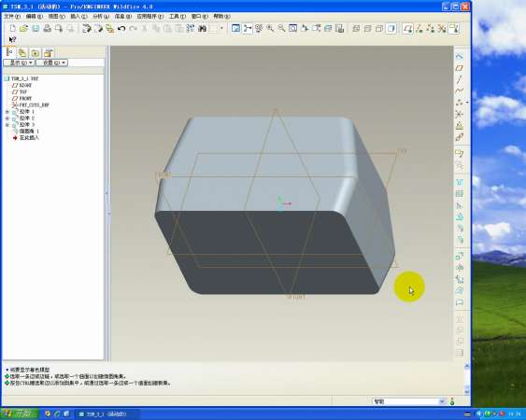Open the 工具 menu
This screenshot has width=526, height=420.
178,17
